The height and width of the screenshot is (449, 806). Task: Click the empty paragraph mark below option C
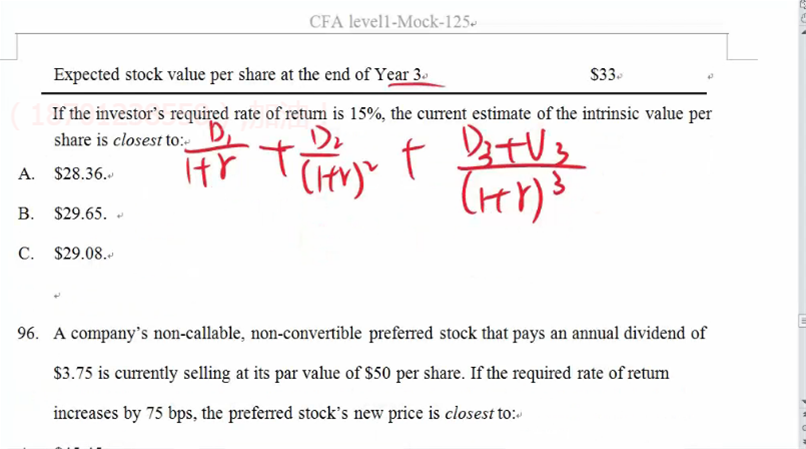57,296
